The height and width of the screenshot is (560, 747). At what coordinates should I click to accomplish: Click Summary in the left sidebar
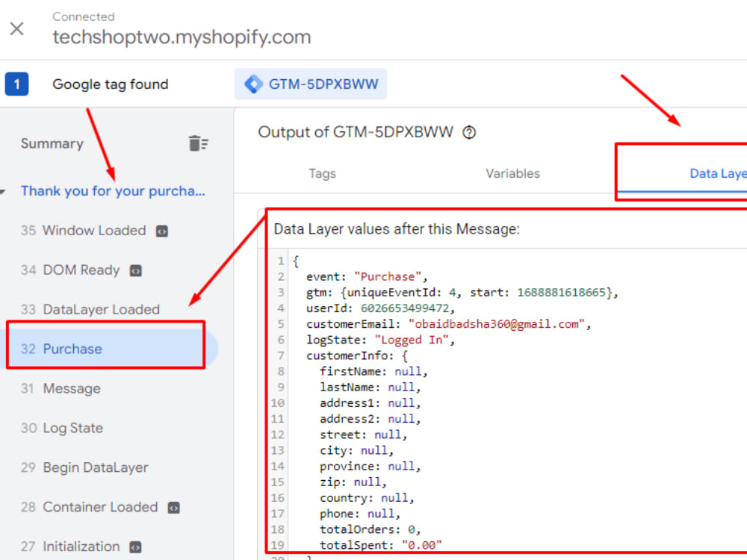52,143
